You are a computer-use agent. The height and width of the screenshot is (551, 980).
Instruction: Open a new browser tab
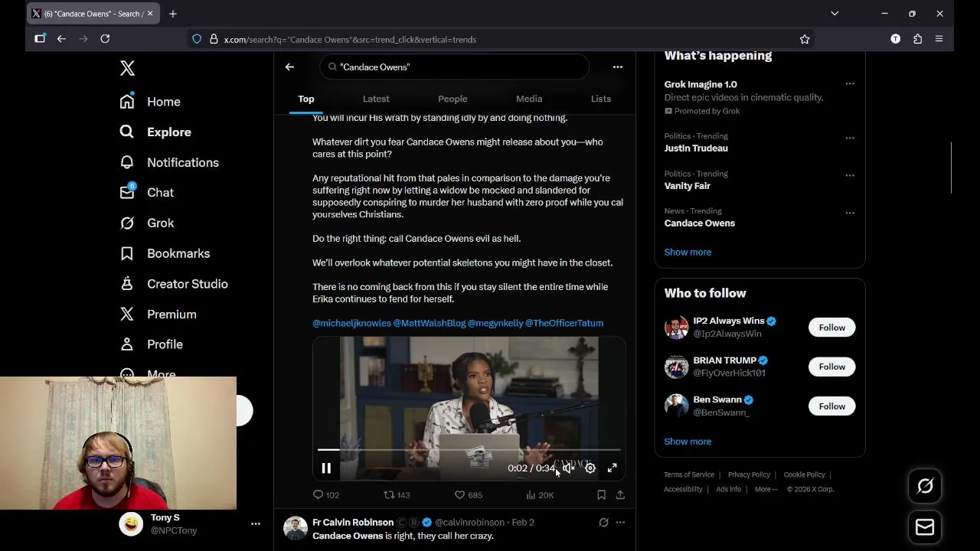pyautogui.click(x=173, y=14)
